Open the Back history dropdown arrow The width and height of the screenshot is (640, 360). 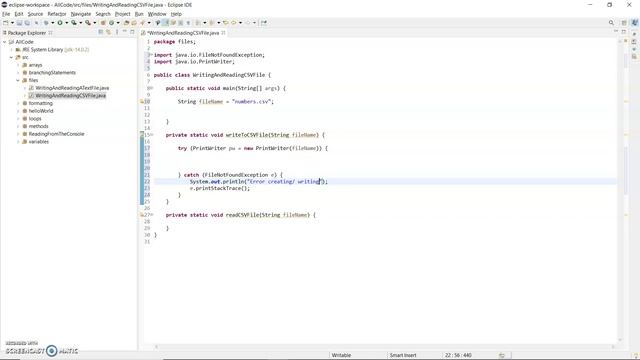pos(240,23)
